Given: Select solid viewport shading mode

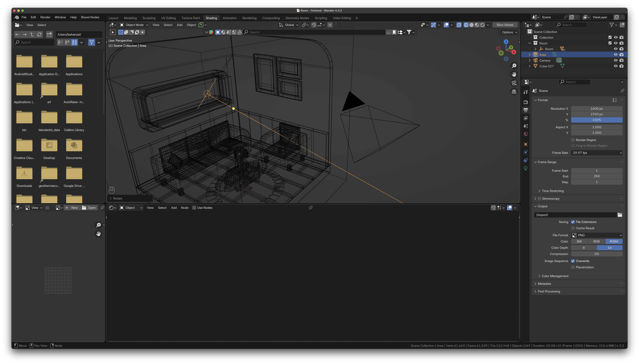Looking at the screenshot, I should [471, 25].
